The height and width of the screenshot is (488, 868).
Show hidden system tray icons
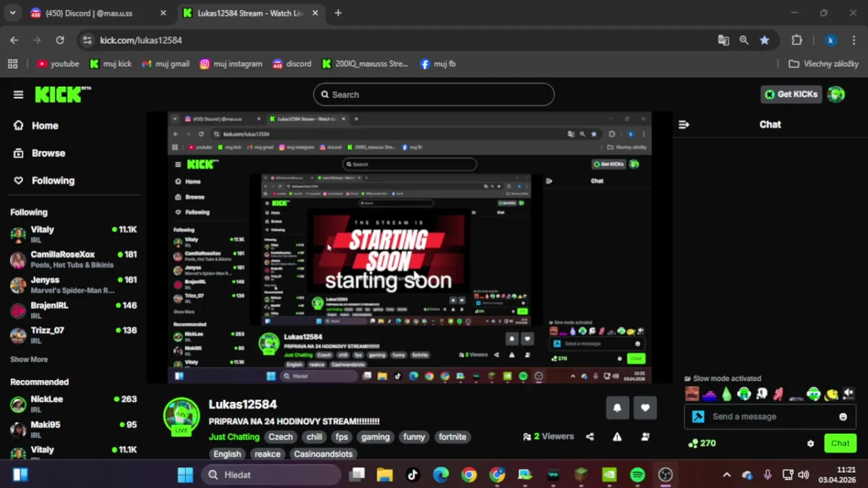726,474
